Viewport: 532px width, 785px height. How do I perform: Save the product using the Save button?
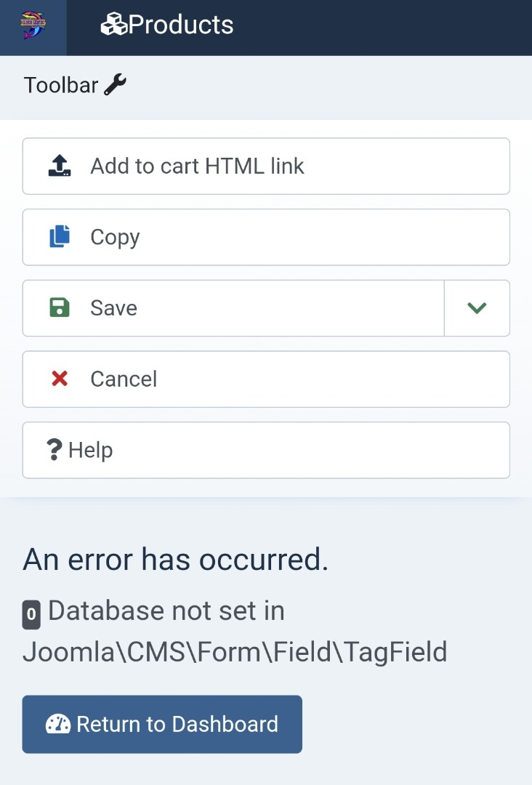click(233, 308)
